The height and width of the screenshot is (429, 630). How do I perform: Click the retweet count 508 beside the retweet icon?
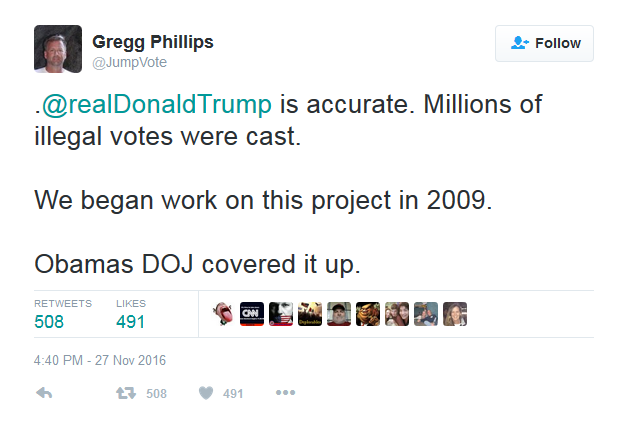coord(156,393)
